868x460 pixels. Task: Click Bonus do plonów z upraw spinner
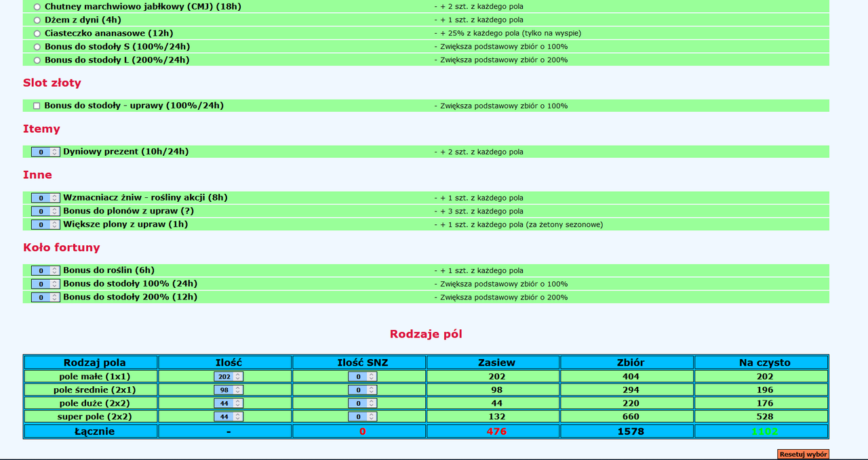pos(45,211)
